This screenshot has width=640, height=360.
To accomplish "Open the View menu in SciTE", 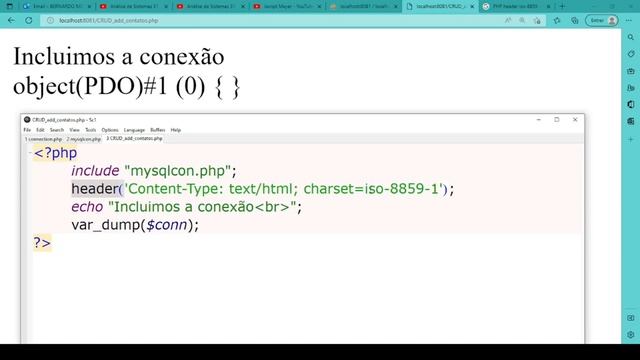I will pos(74,130).
